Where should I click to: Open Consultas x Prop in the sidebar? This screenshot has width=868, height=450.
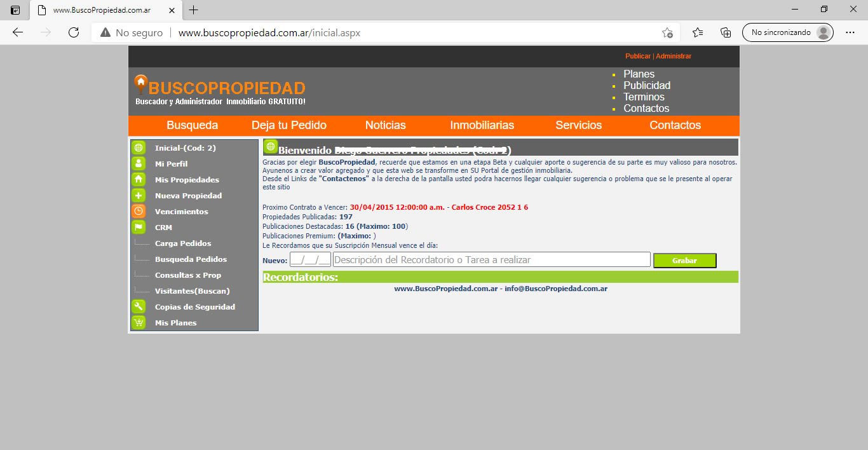coord(188,275)
